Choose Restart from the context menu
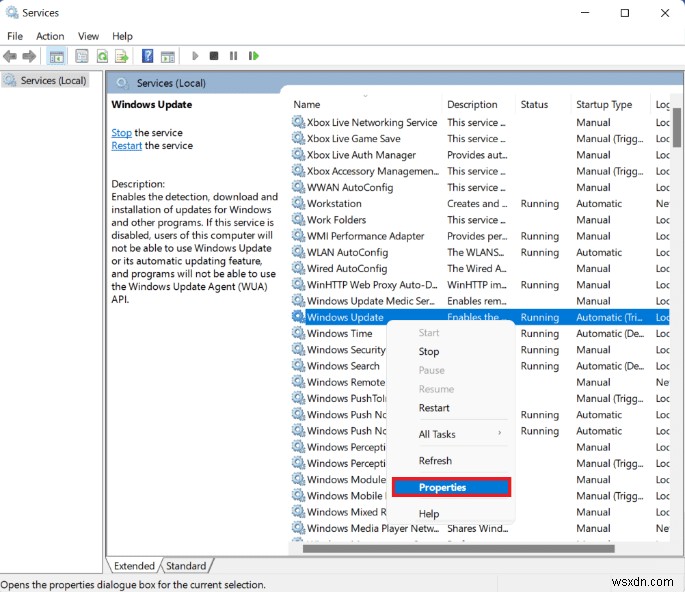 pos(434,408)
